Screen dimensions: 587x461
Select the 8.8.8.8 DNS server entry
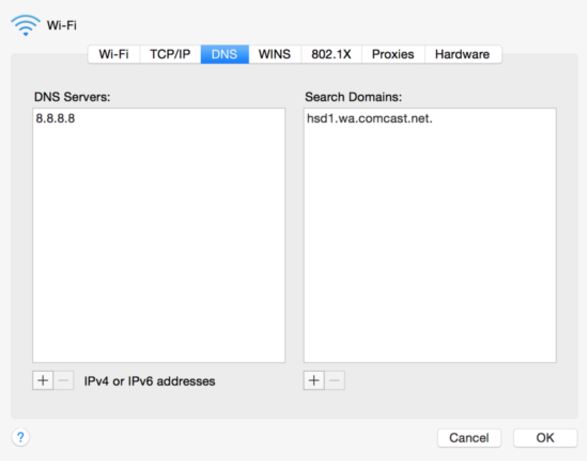tap(55, 118)
